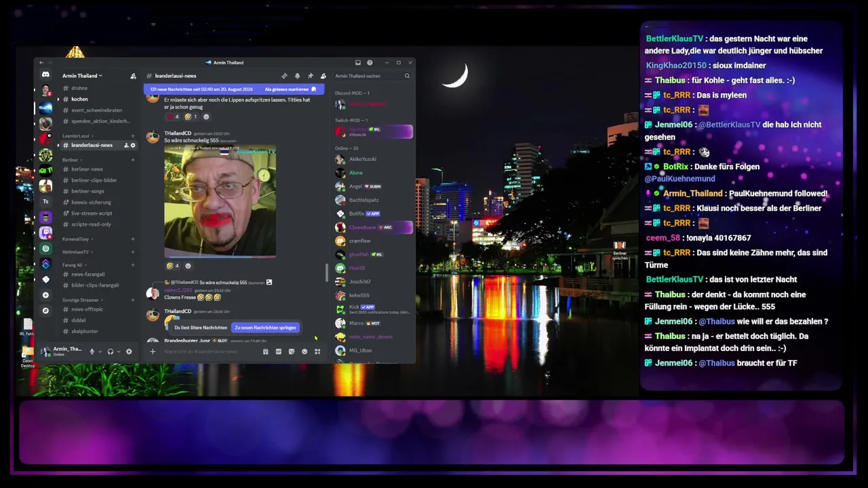Collapse the Berliner category
868x488 pixels.
(72, 160)
